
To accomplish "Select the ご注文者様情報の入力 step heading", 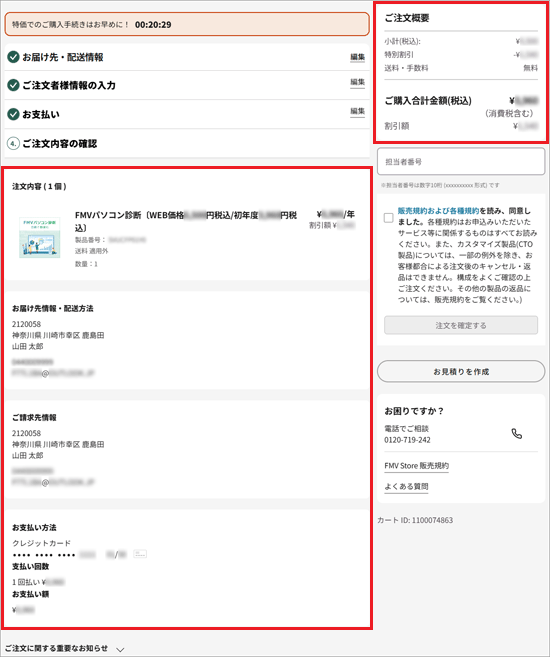I will [69, 85].
